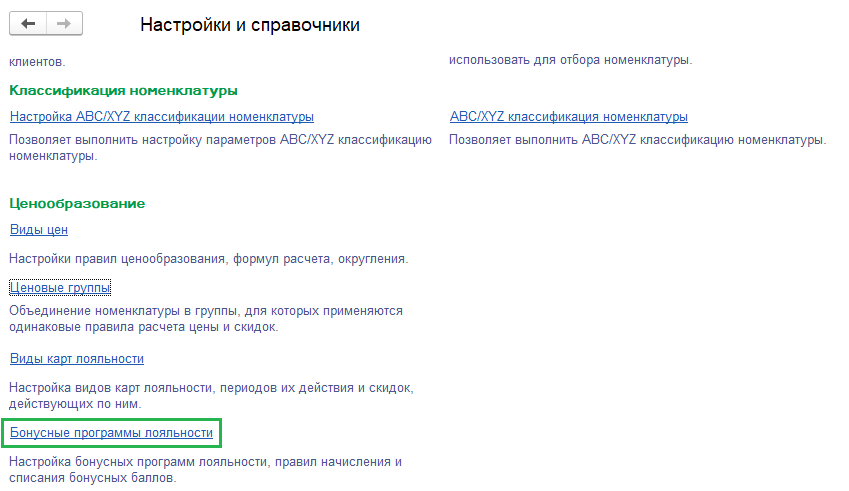This screenshot has height=491, width=849.
Task: Select description 'Позволяет выполнить ABC/XYZ классификацию номенклатуры.'
Action: [x=637, y=140]
